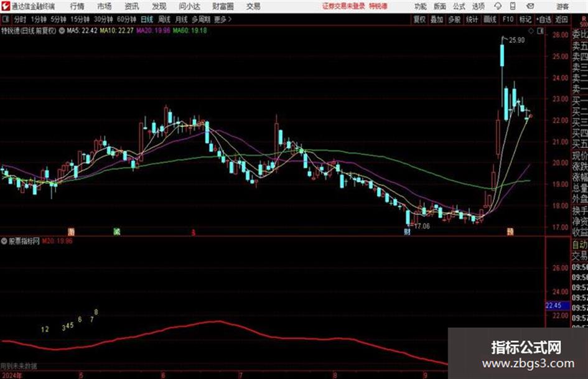
Task: Click the 自动 label in right panel
Action: 580,245
